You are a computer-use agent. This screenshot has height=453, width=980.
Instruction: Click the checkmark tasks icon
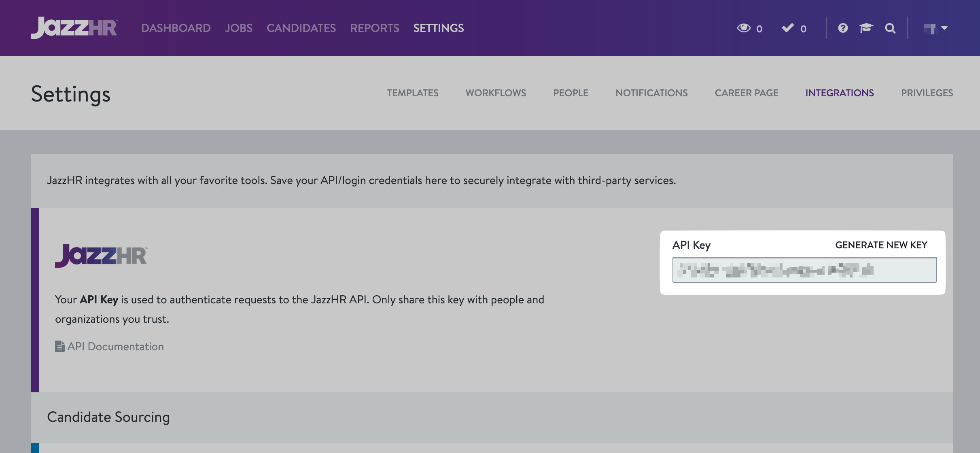coord(787,28)
